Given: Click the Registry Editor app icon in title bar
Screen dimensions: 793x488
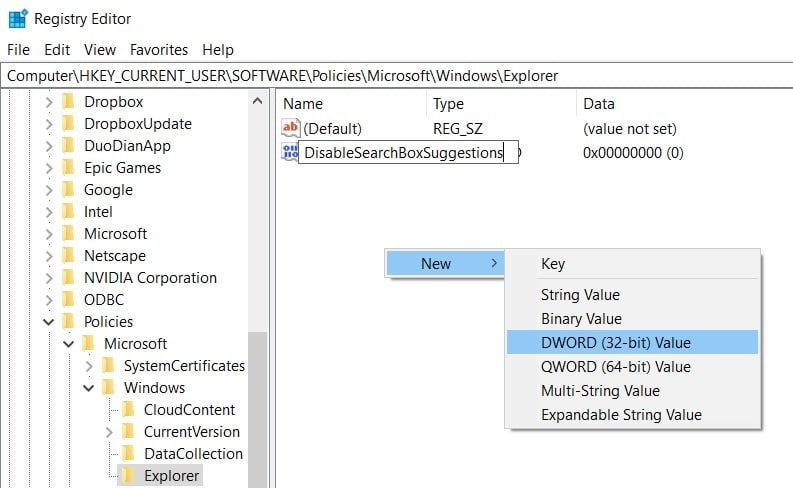Looking at the screenshot, I should point(17,19).
